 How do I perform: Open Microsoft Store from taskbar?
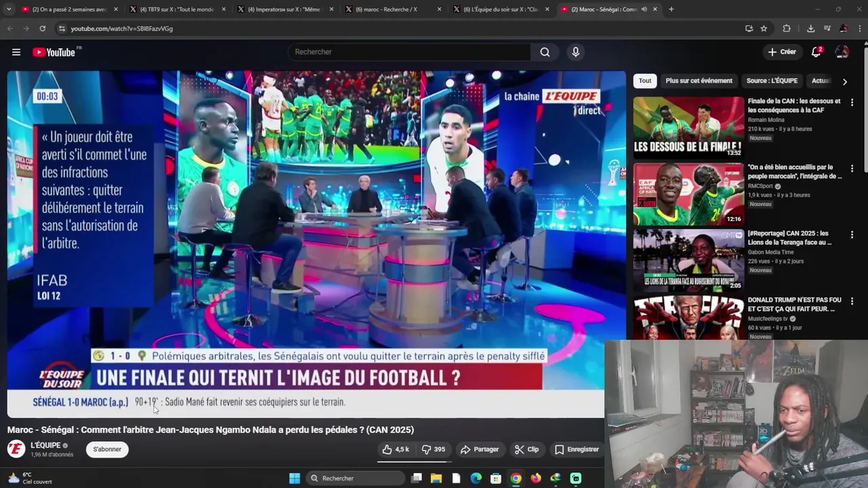[496, 479]
